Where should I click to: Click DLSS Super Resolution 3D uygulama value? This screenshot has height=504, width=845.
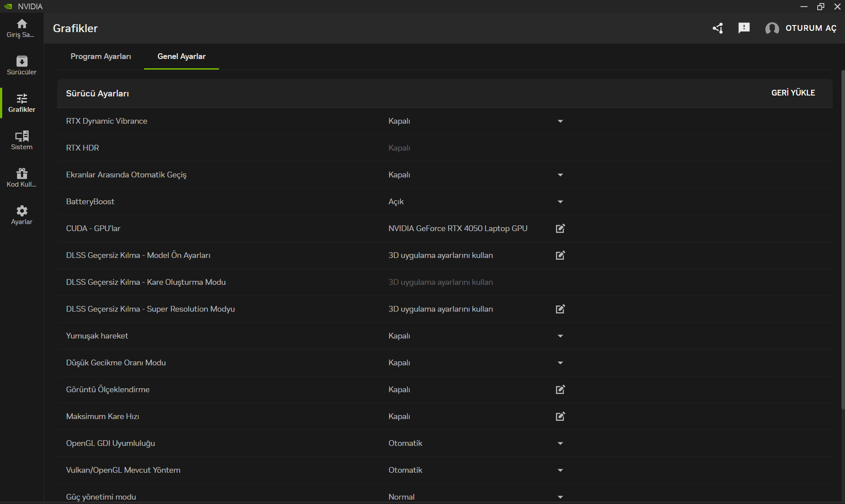[441, 309]
